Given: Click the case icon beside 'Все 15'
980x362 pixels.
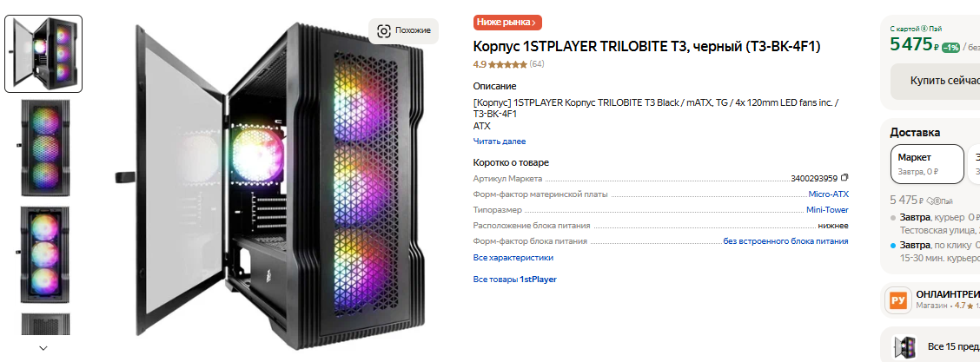Looking at the screenshot, I should click(904, 346).
